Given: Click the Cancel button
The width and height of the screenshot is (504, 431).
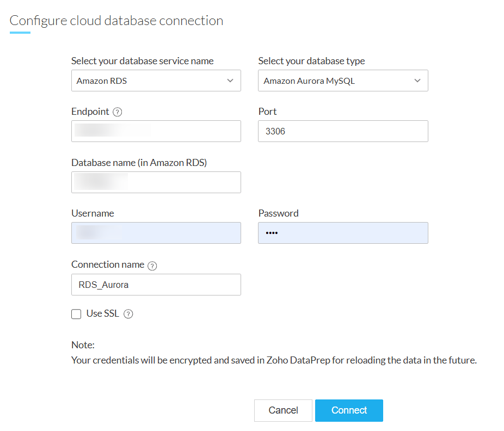Looking at the screenshot, I should tap(283, 410).
